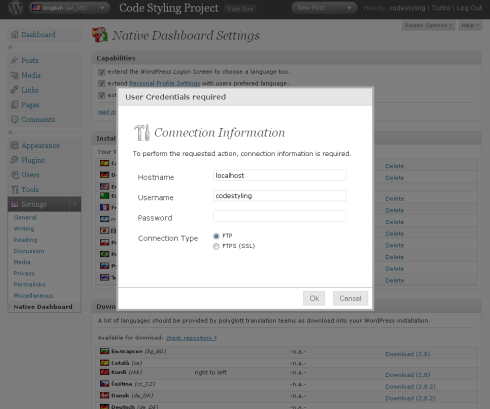Expand Screen Options panel
Image resolution: width=490 pixels, height=409 pixels.
tap(428, 25)
